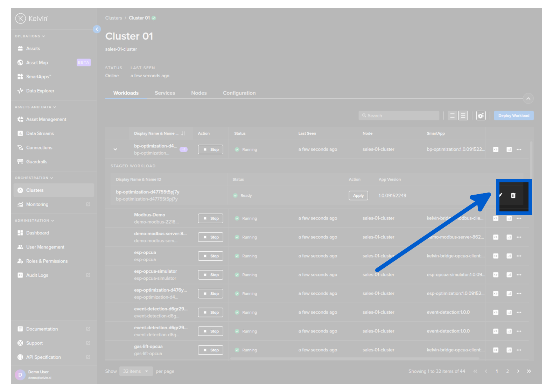Screen dimensions: 553x392
Task: Click the pencil edit icon for staged workload
Action: tap(500, 195)
